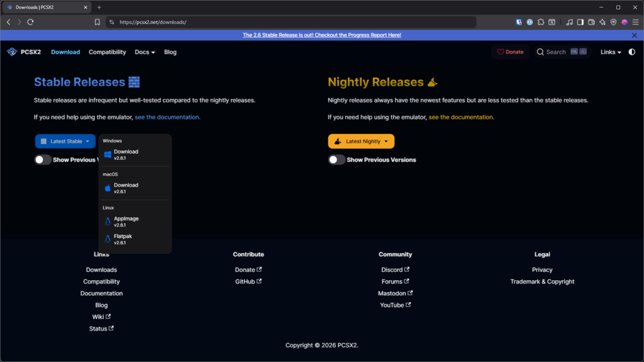Open the browser extensions puzzle icon
The height and width of the screenshot is (362, 644).
pos(540,22)
